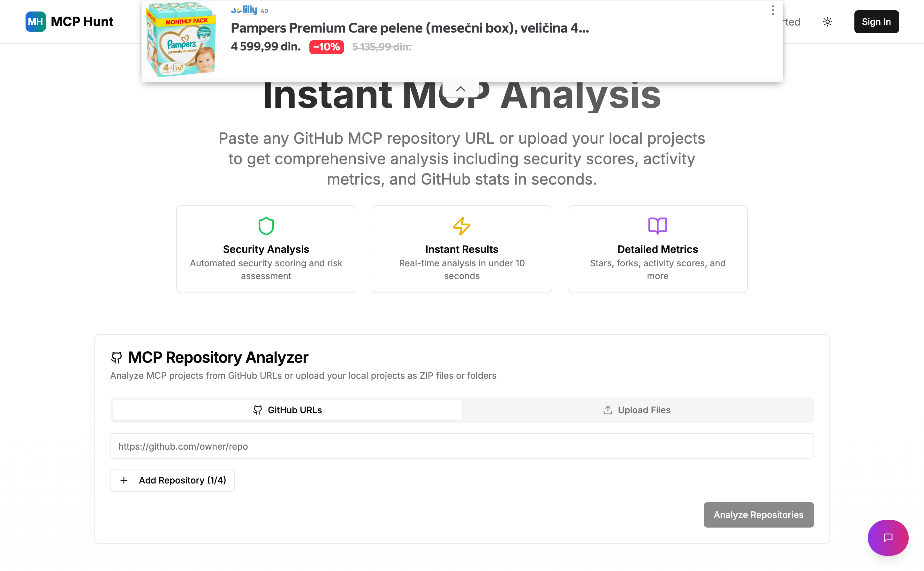Screen dimensions: 924x571
Task: Open the MCP Hunt home link
Action: (x=82, y=22)
